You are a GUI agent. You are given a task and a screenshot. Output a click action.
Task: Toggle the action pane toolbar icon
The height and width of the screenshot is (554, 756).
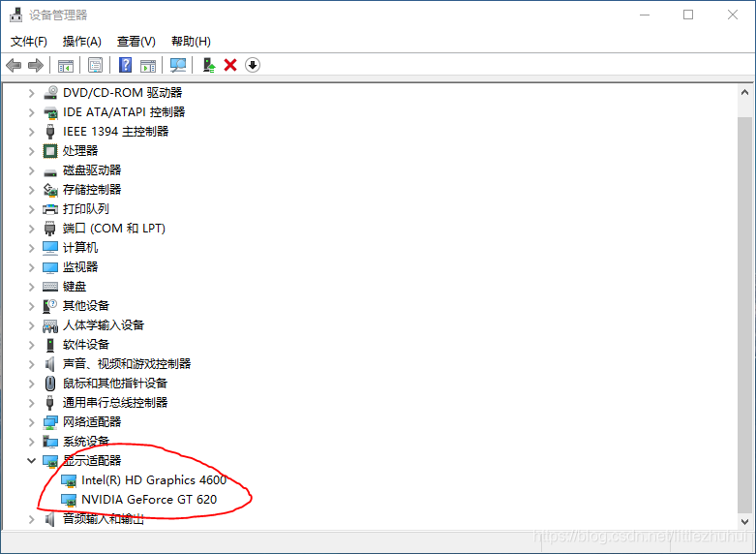148,65
